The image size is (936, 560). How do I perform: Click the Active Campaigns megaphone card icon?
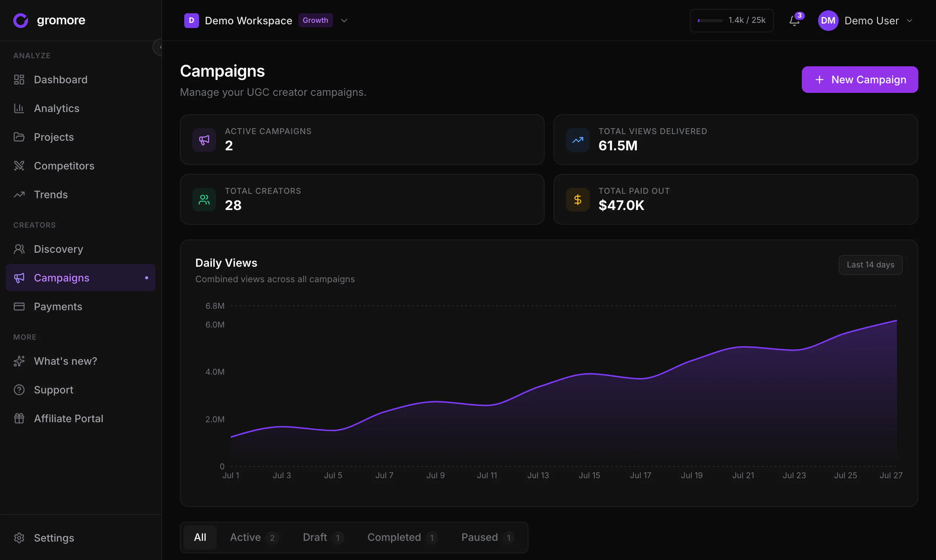[204, 140]
